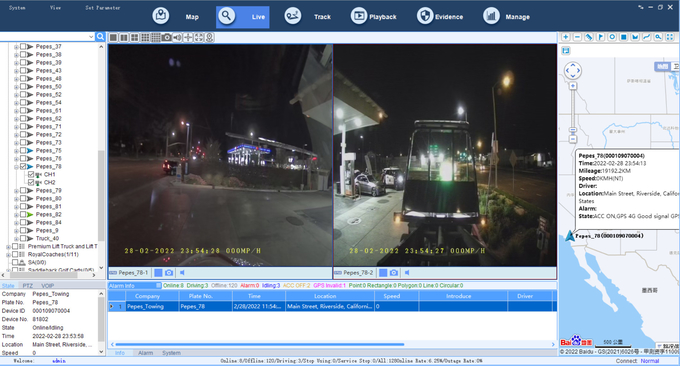Viewport: 680px width, 366px height.
Task: Click the flag marker tool on the map toolbar
Action: 601,37
